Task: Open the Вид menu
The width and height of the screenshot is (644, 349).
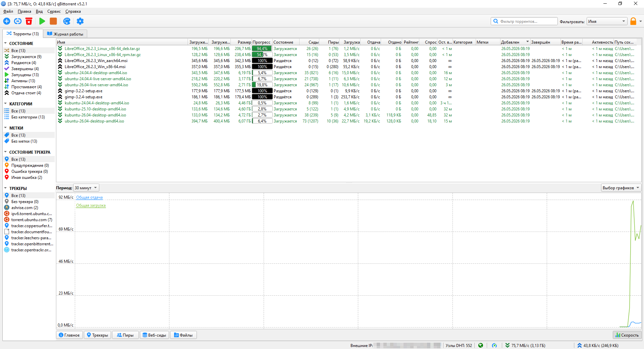Action: (39, 11)
